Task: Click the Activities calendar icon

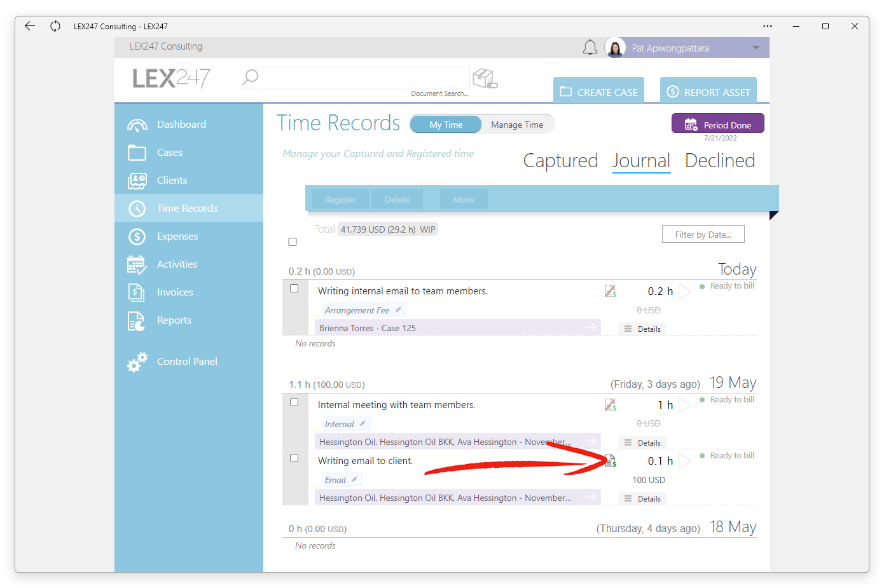Action: [137, 264]
